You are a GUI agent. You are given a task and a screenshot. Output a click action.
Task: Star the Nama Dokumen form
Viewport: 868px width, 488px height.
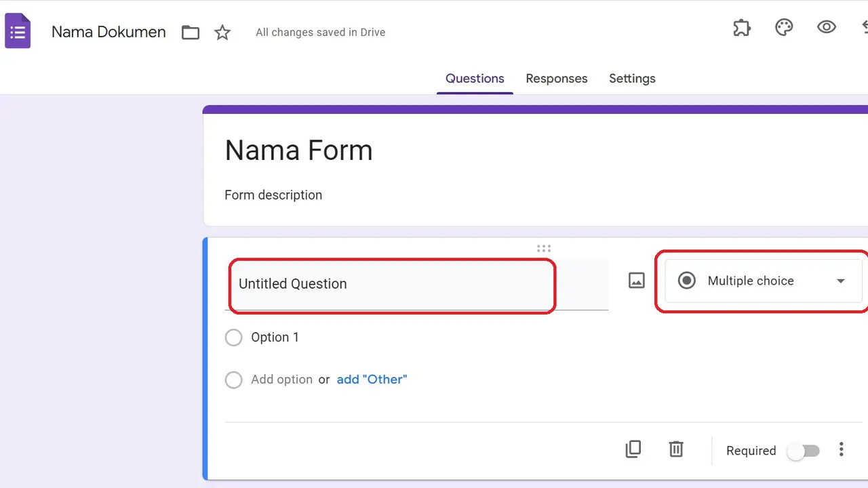pyautogui.click(x=222, y=32)
